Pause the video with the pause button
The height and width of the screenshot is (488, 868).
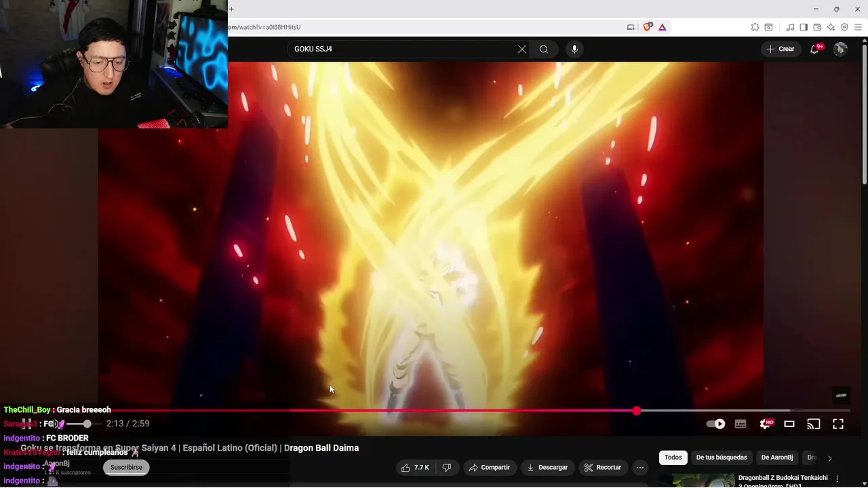click(x=26, y=424)
